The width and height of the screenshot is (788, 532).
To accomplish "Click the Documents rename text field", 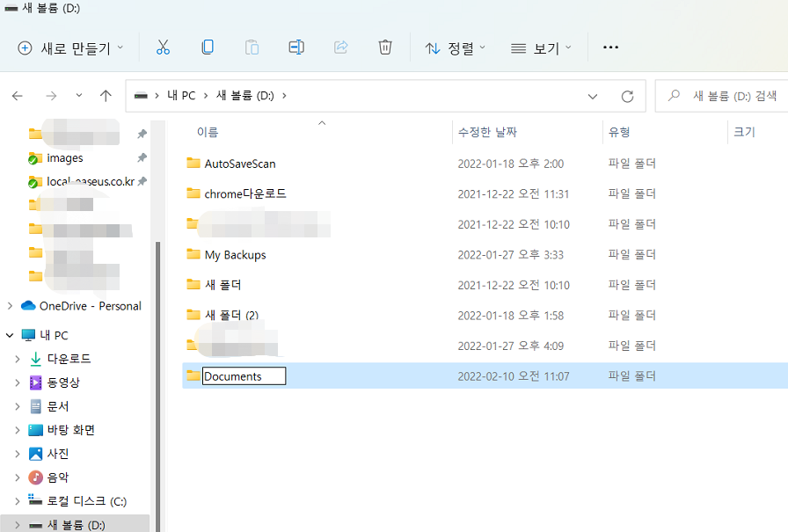I will (x=244, y=375).
